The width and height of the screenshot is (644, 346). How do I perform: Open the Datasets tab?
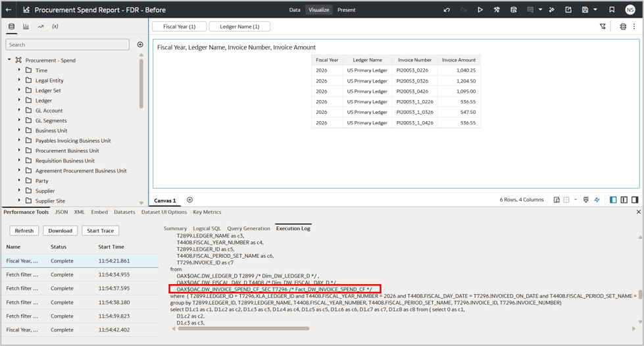124,212
